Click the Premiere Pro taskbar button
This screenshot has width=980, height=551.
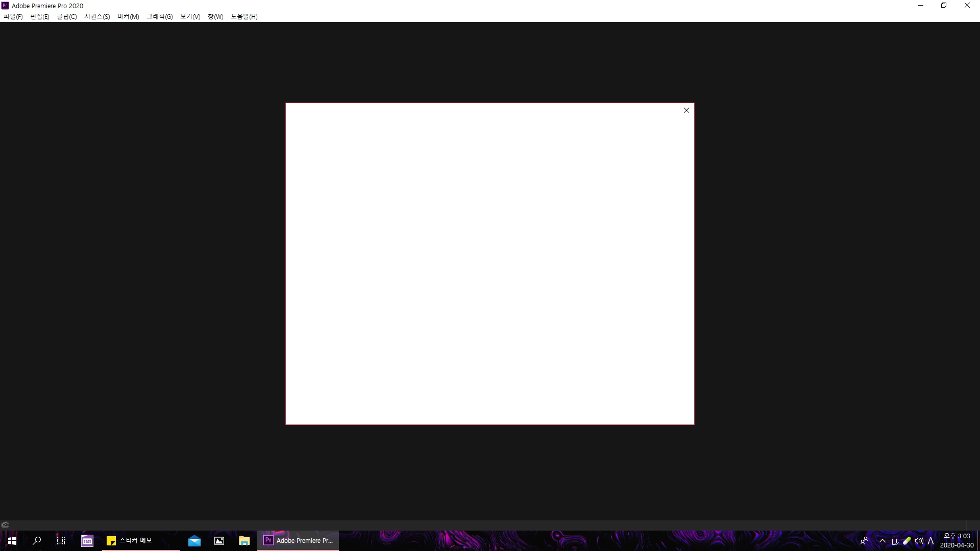[298, 540]
